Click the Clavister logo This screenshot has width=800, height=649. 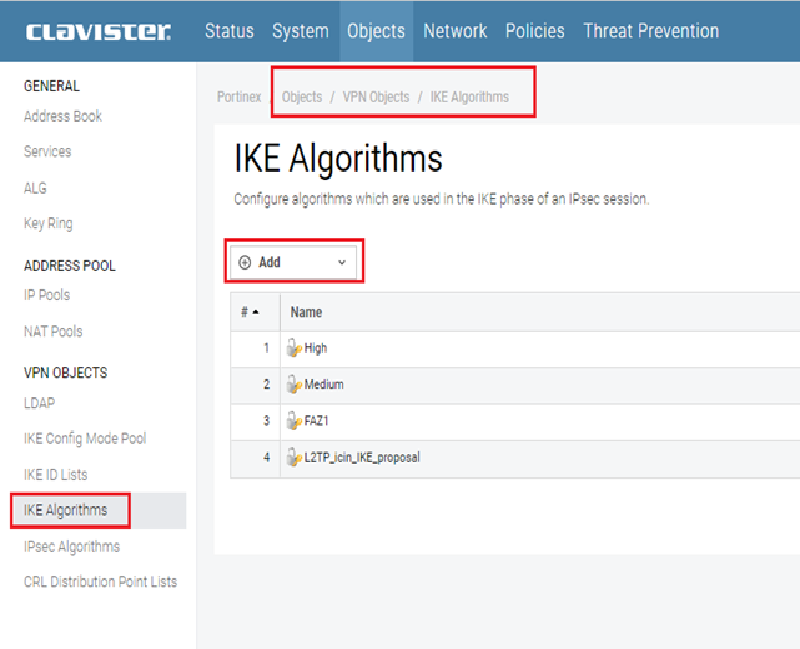coord(98,31)
